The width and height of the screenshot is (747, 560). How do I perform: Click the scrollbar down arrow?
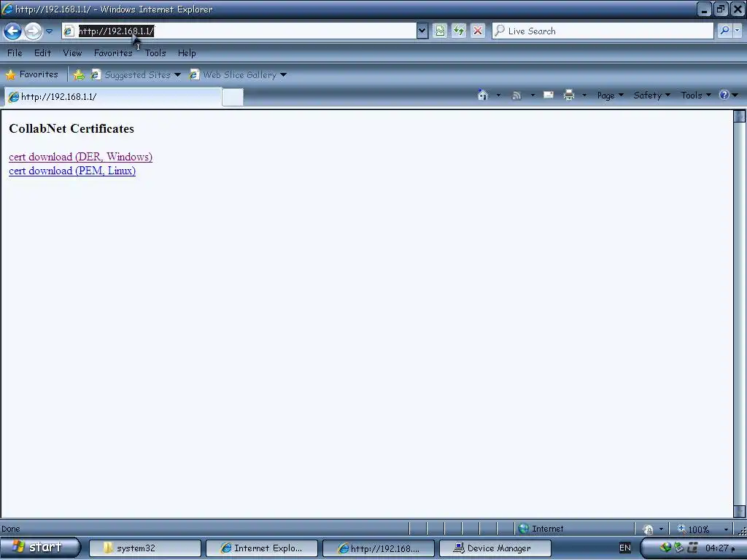click(740, 511)
